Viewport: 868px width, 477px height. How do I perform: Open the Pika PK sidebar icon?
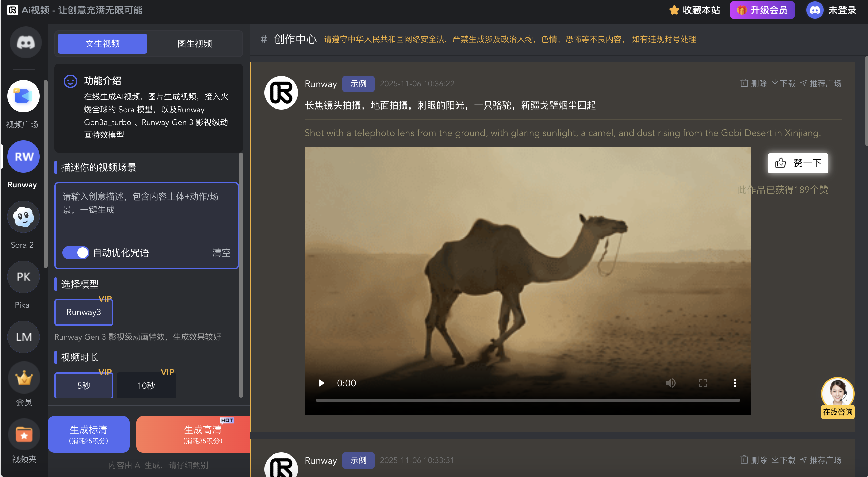click(x=23, y=277)
